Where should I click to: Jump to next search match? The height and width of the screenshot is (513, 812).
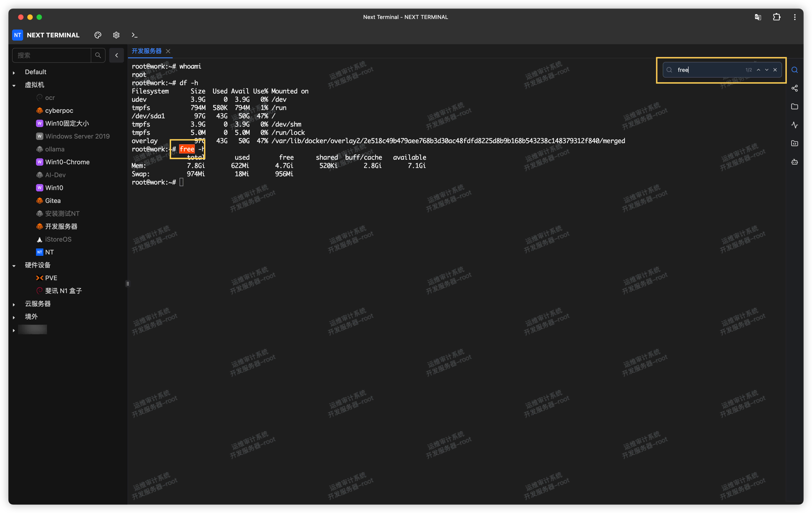pyautogui.click(x=767, y=70)
